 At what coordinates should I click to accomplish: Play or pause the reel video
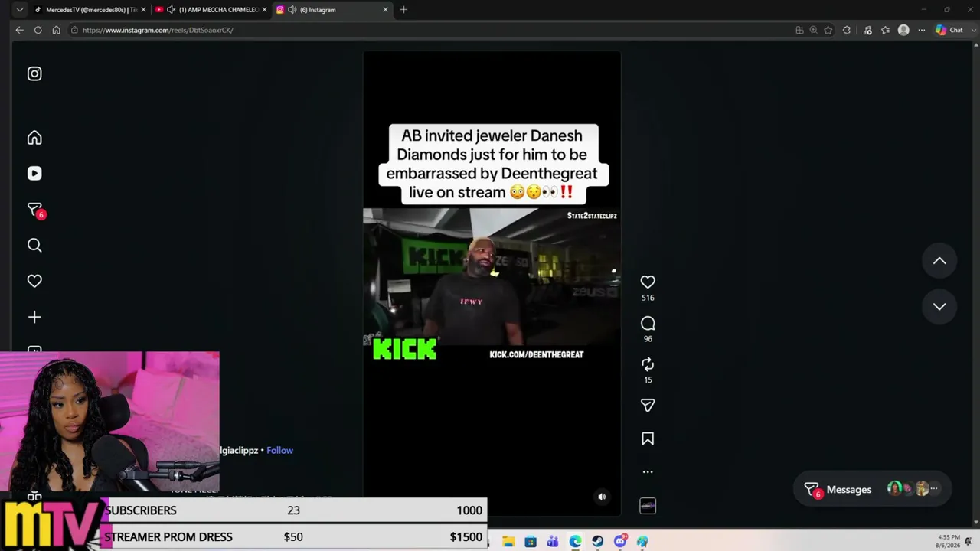pos(492,284)
